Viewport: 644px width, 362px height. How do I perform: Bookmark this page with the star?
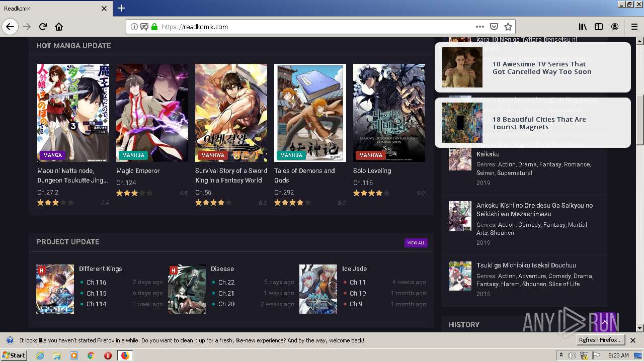pos(508,27)
